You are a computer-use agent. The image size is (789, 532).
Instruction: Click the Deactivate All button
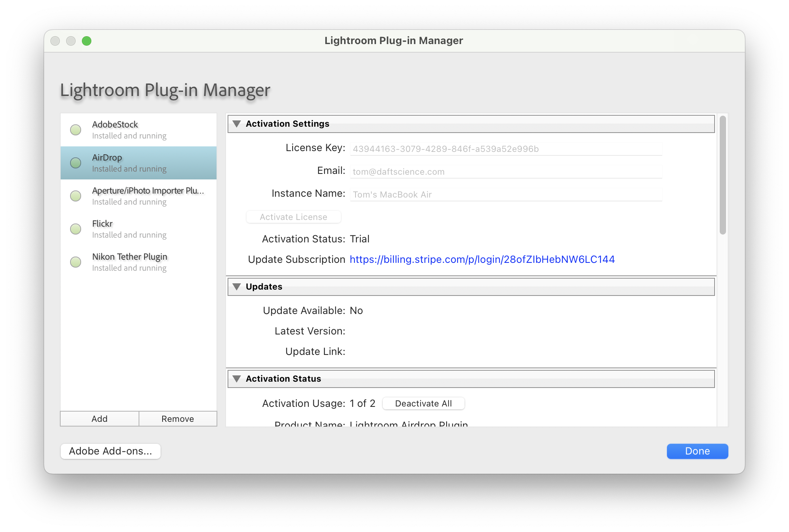click(423, 403)
